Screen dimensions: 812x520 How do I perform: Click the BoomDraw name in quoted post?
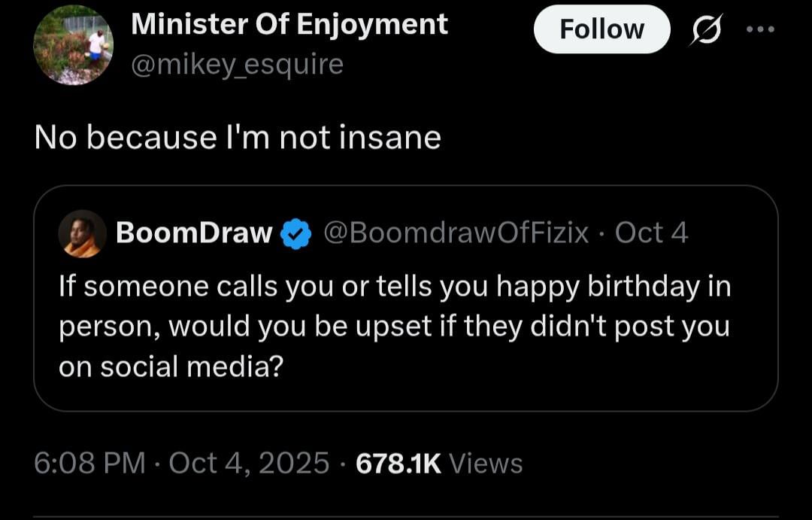click(x=194, y=233)
